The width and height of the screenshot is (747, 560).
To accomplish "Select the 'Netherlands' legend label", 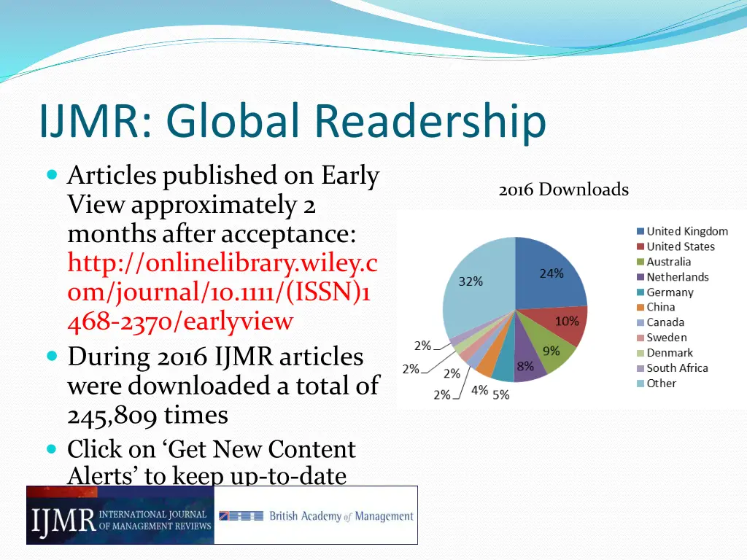I will pos(678,277).
